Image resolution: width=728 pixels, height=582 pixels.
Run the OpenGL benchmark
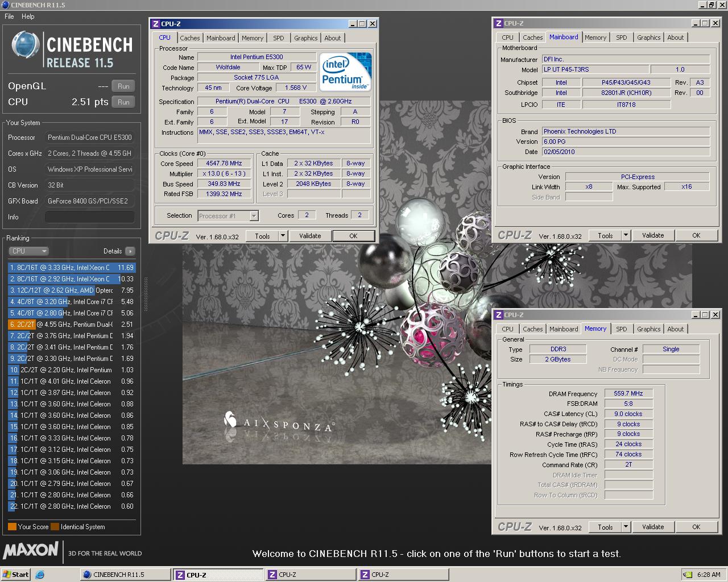point(123,86)
